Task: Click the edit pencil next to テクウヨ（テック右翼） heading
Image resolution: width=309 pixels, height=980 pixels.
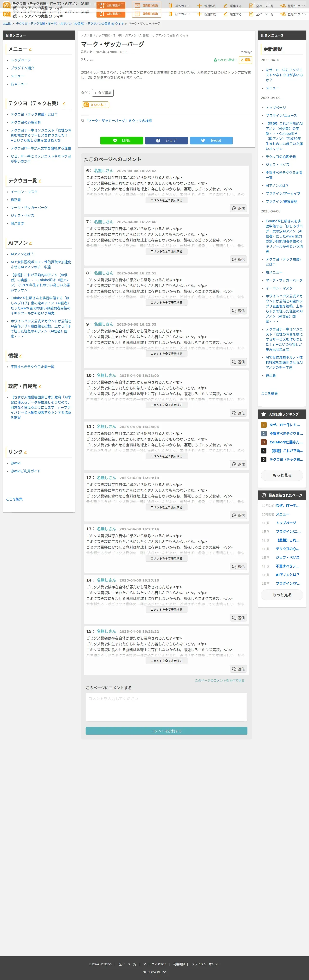Action: pyautogui.click(x=64, y=104)
